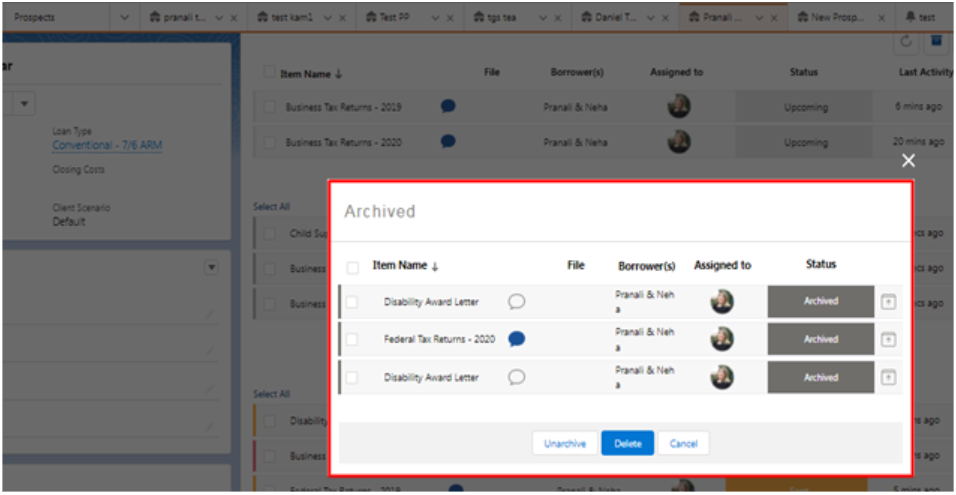Click Archived status of Federal Tax Returns - 2020
Viewport: 956px width, 495px height.
821,340
